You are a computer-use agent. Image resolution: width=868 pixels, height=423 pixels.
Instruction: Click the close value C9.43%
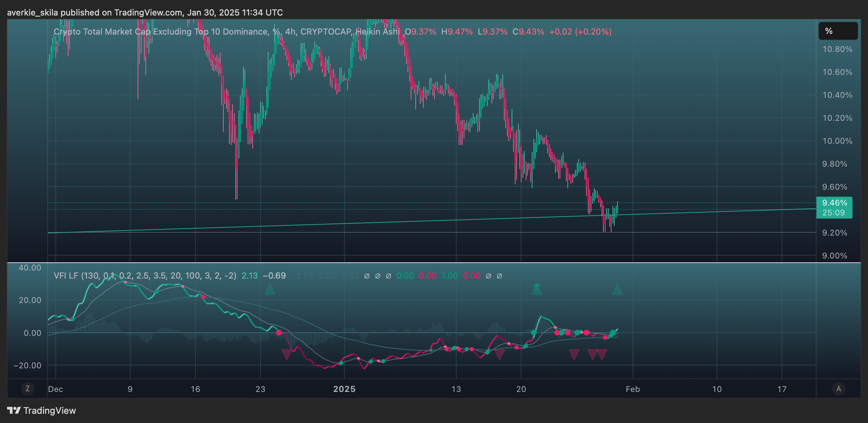pos(528,32)
